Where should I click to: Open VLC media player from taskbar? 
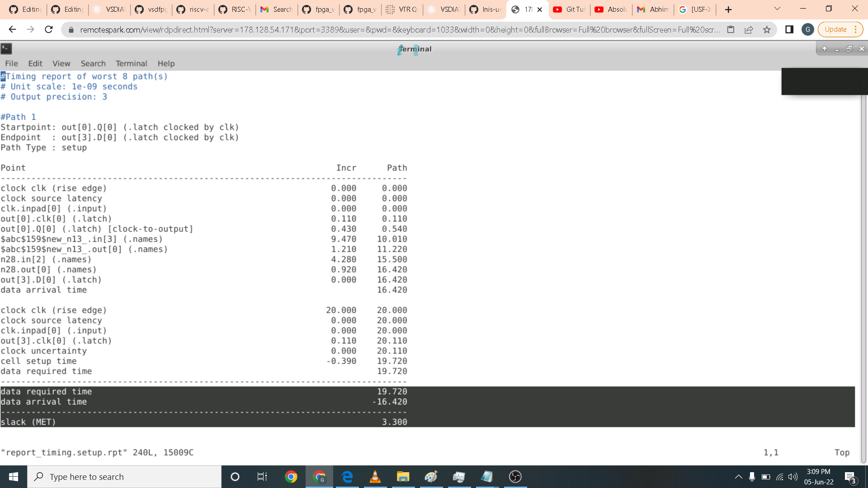pos(375,477)
